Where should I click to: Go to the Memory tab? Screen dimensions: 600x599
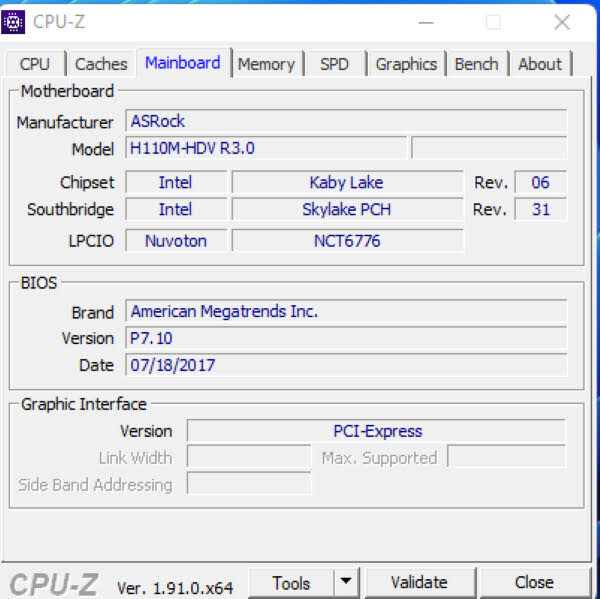266,64
